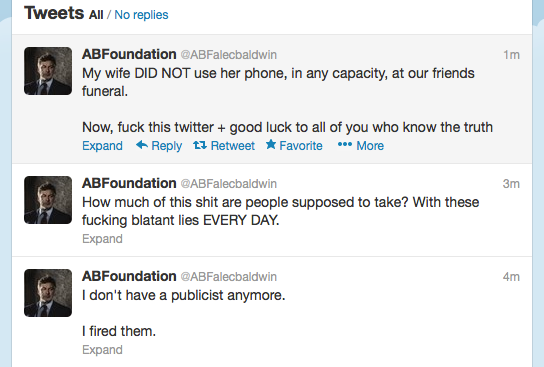This screenshot has width=544, height=367.
Task: Expand the tweet about blatant lies
Action: pyautogui.click(x=102, y=239)
